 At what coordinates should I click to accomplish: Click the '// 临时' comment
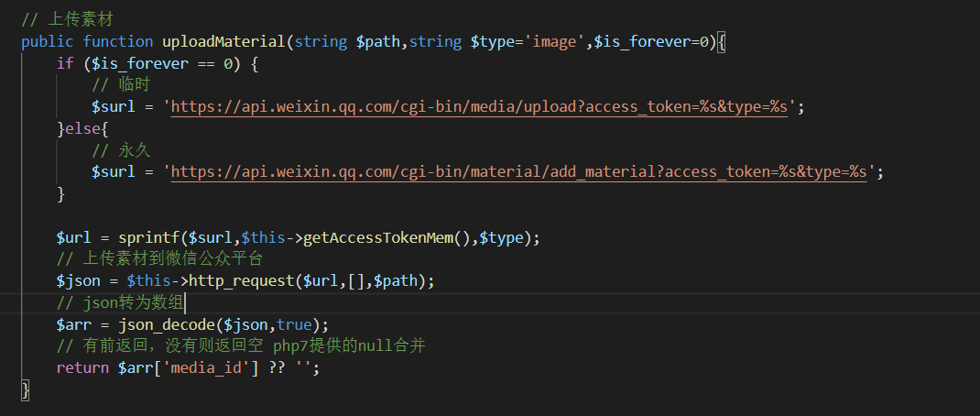[121, 85]
